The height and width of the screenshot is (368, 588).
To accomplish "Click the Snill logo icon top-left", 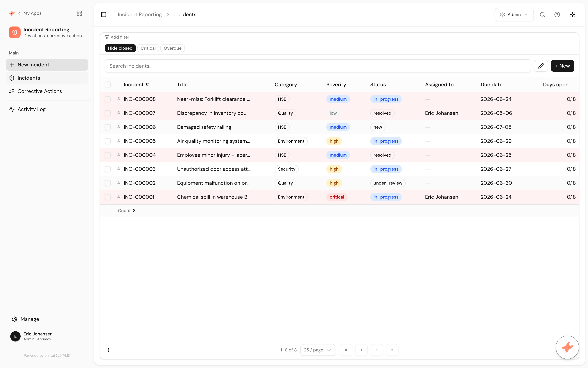I will 12,13.
